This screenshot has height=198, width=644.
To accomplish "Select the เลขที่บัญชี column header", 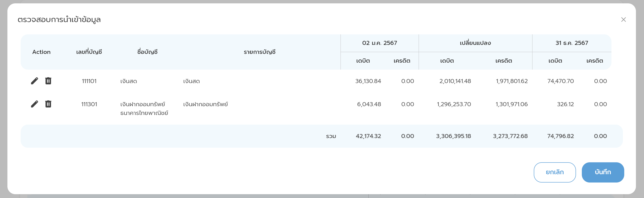I will coord(89,52).
